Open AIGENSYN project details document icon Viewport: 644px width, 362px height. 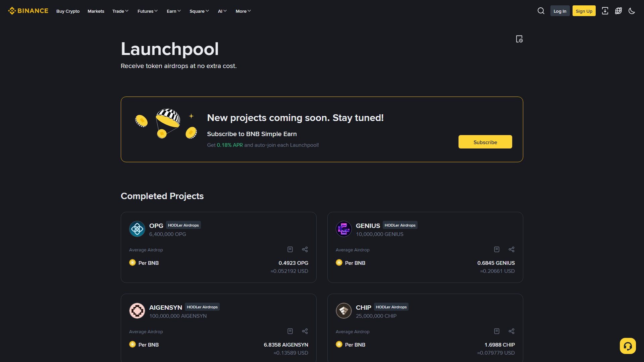pyautogui.click(x=290, y=331)
